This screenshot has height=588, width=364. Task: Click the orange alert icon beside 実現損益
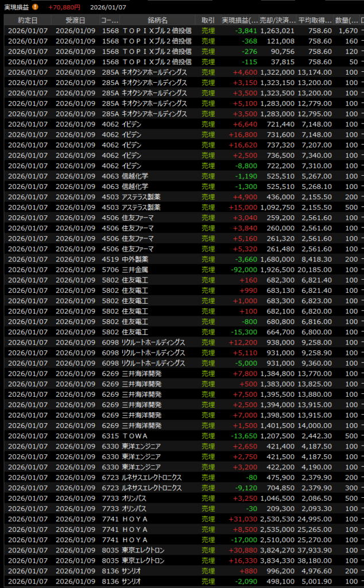tap(36, 7)
